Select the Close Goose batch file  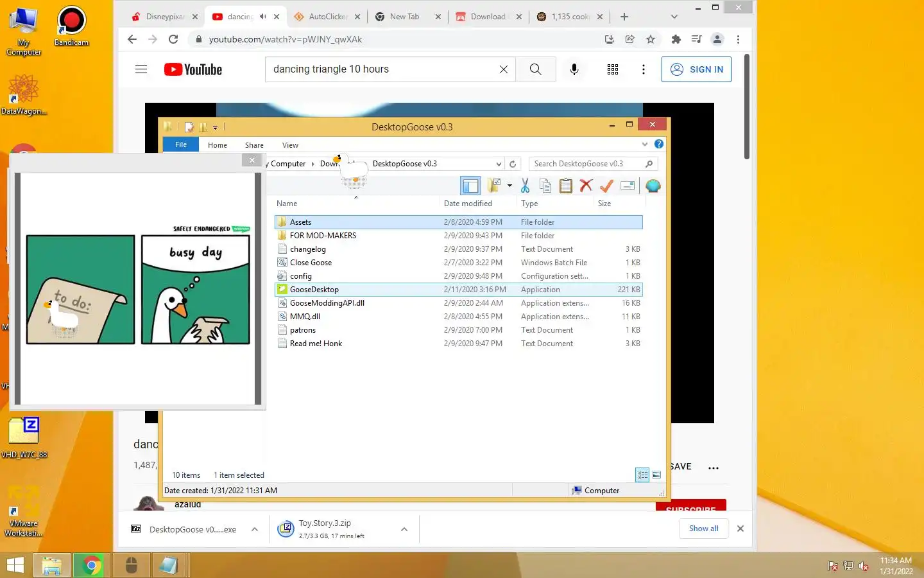tap(459, 263)
